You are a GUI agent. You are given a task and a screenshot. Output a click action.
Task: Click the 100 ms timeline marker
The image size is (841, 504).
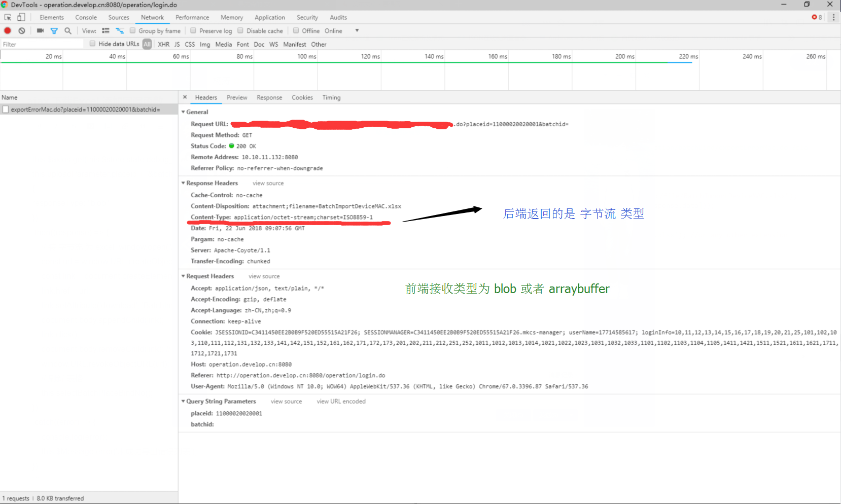coord(307,56)
